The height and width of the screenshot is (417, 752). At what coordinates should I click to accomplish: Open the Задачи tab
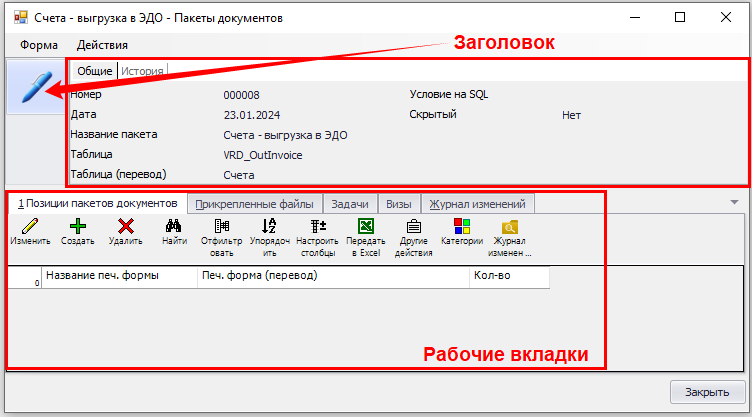tap(350, 203)
